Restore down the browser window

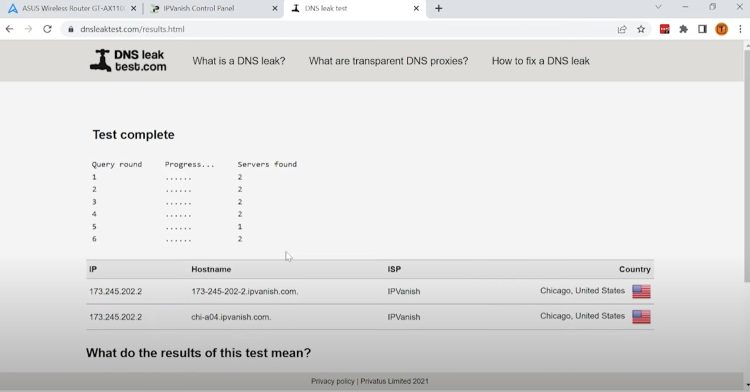[x=712, y=7]
